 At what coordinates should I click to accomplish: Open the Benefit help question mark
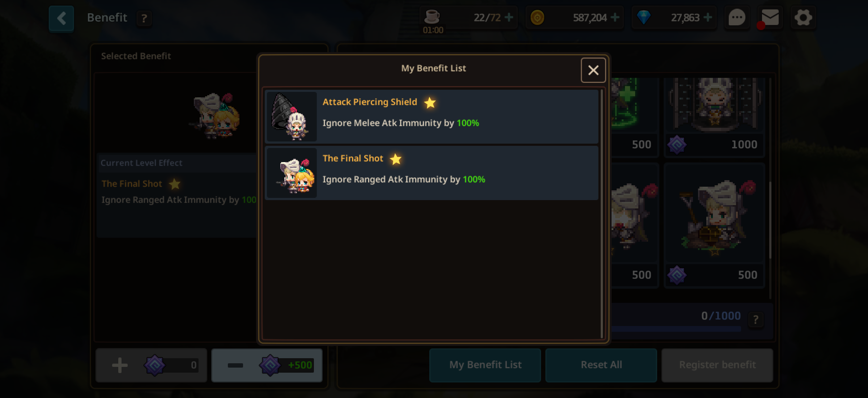144,18
